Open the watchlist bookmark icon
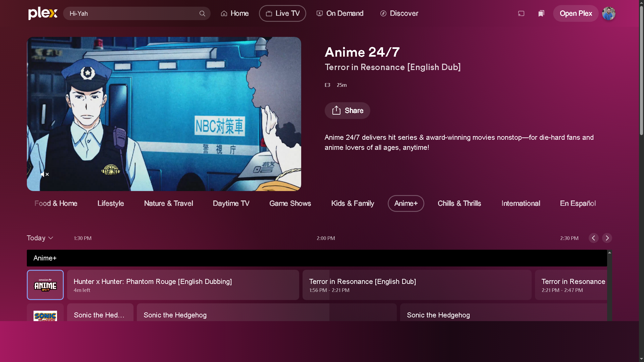 (x=541, y=13)
